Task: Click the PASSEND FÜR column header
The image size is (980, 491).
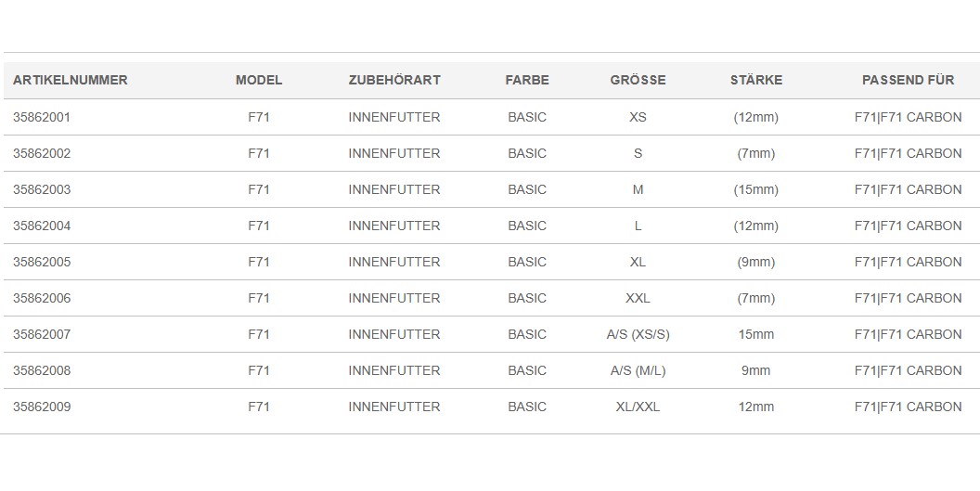Action: pyautogui.click(x=909, y=80)
